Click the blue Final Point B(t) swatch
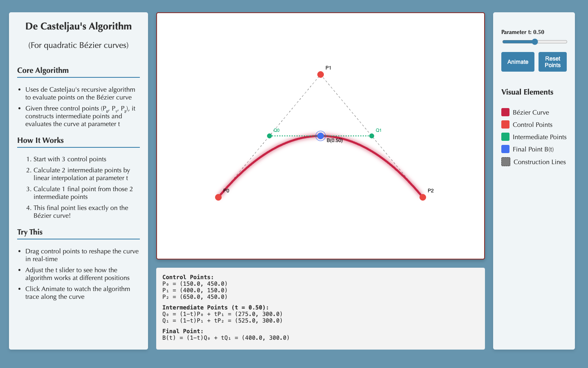Image resolution: width=588 pixels, height=368 pixels. click(505, 149)
